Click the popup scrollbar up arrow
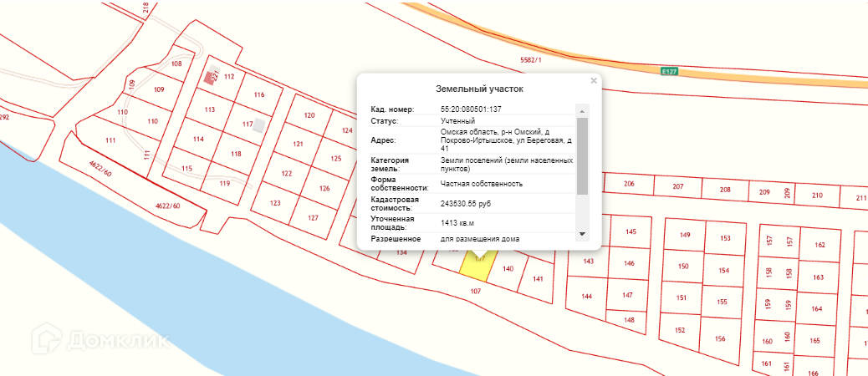This screenshot has height=376, width=868. [x=582, y=110]
